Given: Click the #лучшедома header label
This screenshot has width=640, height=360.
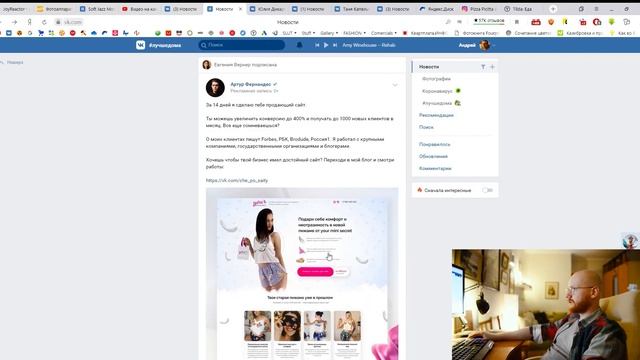Looking at the screenshot, I should pos(165,45).
